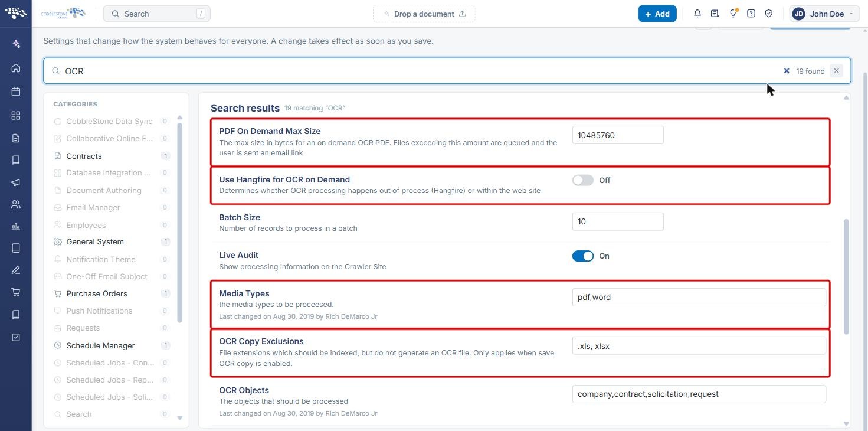
Task: Open the people icon in left sidebar
Action: (16, 204)
